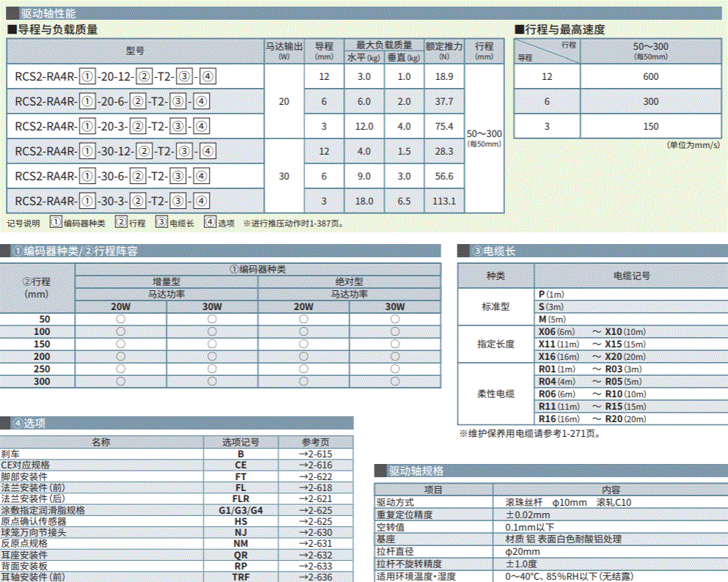Click spec value φ20mm
The image size is (728, 582).
pyautogui.click(x=522, y=552)
